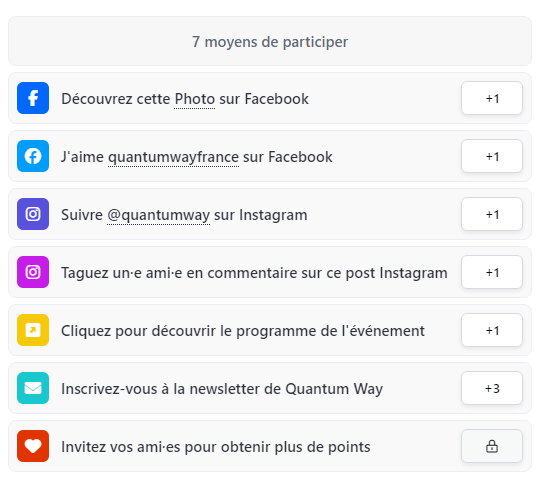Click the red heart invite icon
The height and width of the screenshot is (478, 540).
pos(33,446)
